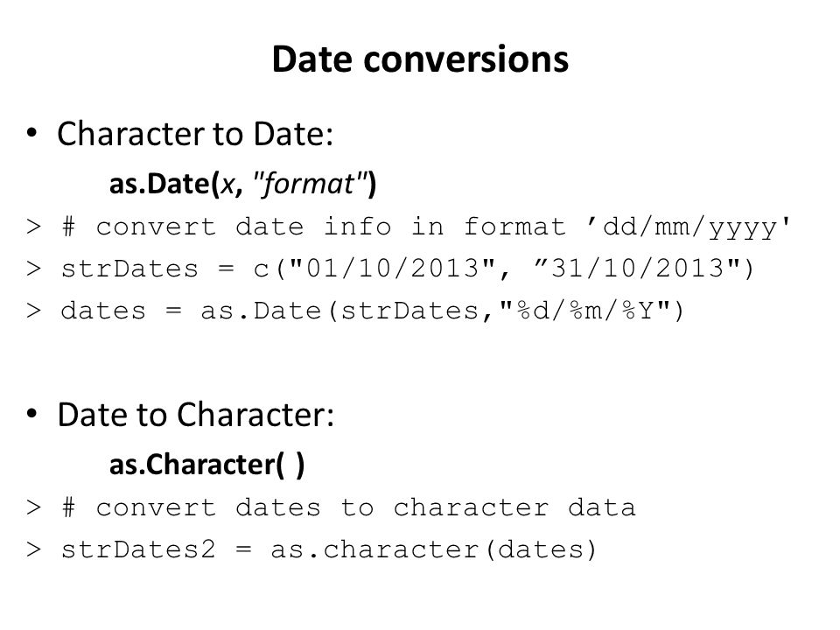Select the dates = as.Date code line

click(355, 311)
